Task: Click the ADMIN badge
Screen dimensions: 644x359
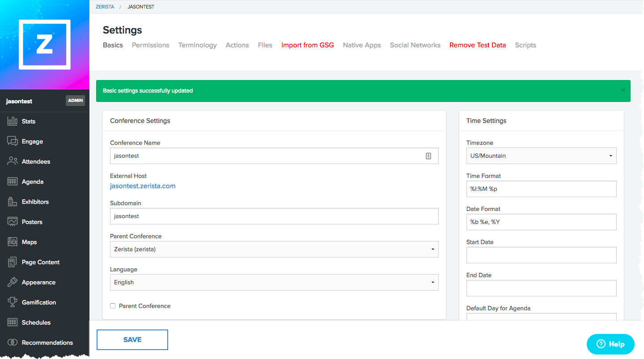Action: tap(76, 101)
